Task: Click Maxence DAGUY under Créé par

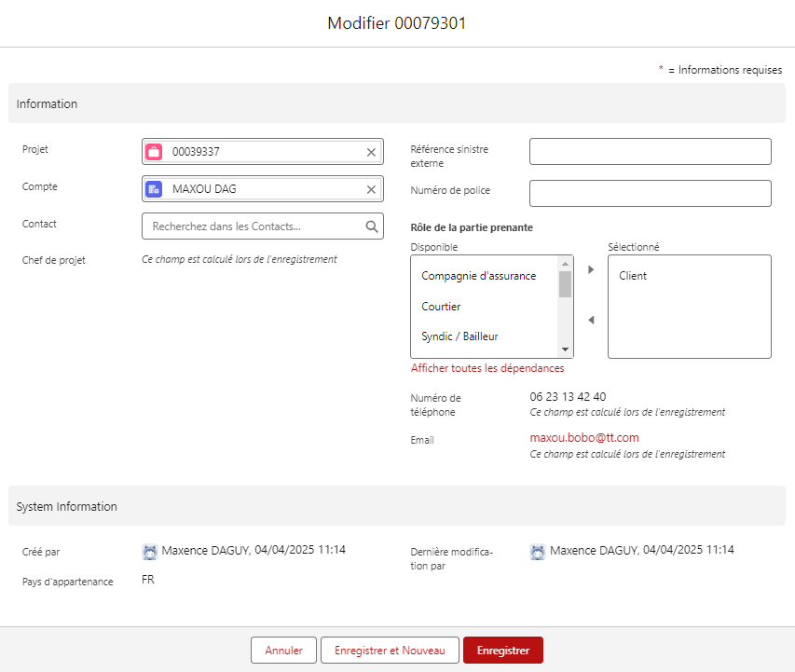Action: point(205,550)
